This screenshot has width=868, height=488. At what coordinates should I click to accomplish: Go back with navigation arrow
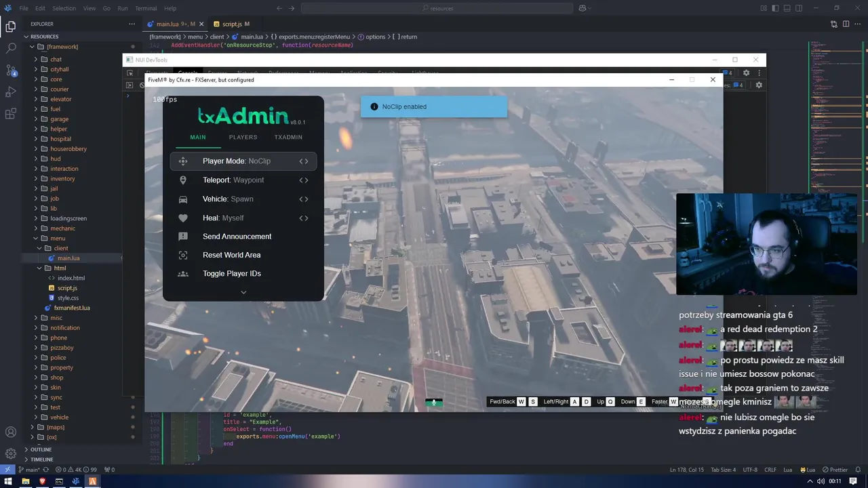[x=279, y=8]
